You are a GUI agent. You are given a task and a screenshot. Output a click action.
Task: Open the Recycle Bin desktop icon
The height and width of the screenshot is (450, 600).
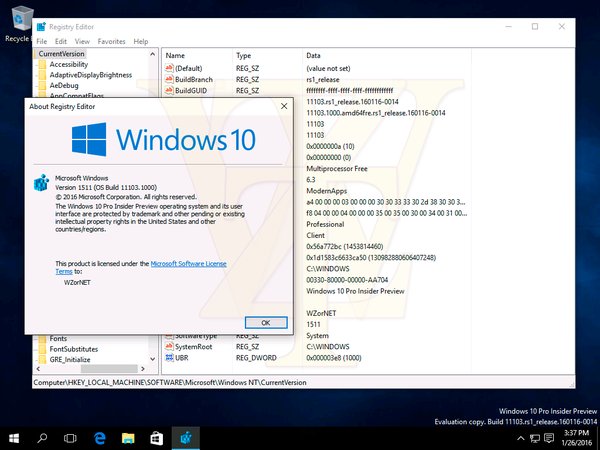15,22
